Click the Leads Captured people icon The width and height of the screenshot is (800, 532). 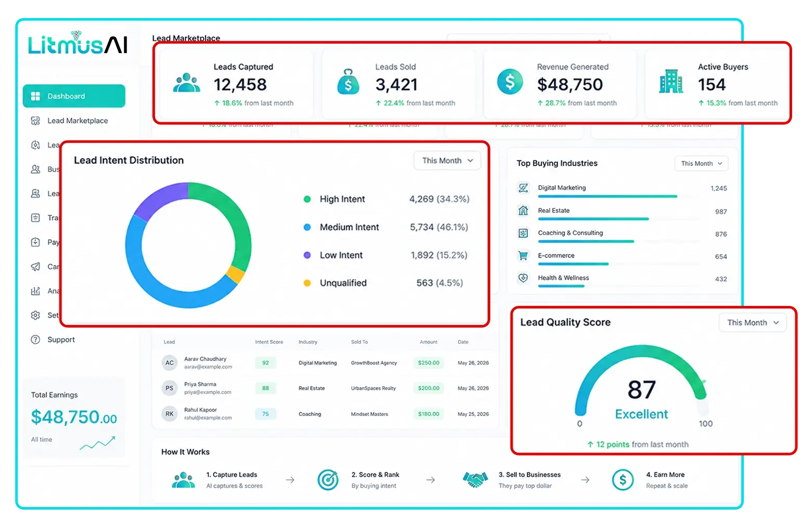[x=186, y=83]
